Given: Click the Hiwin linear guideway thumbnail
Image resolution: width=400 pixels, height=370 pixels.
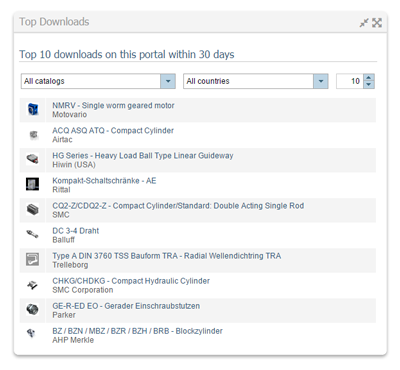Looking at the screenshot, I should (32, 159).
